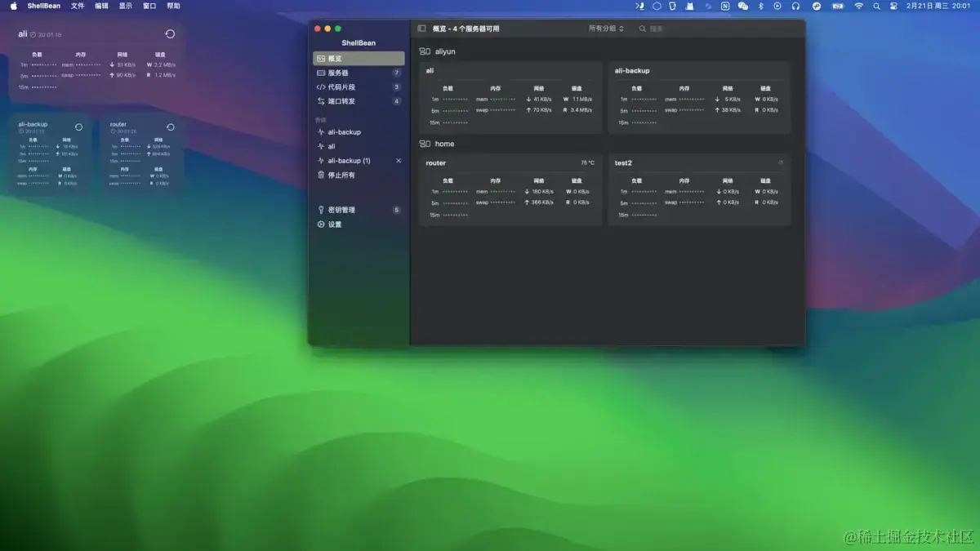Click the date and time in menu bar
Viewport: 980px width, 551px height.
click(938, 6)
